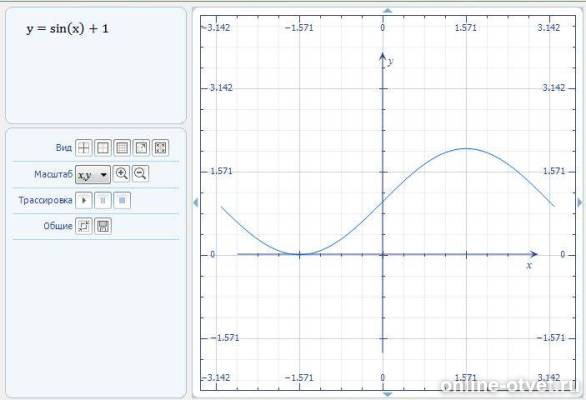Click the axes-only view icon

(84, 148)
